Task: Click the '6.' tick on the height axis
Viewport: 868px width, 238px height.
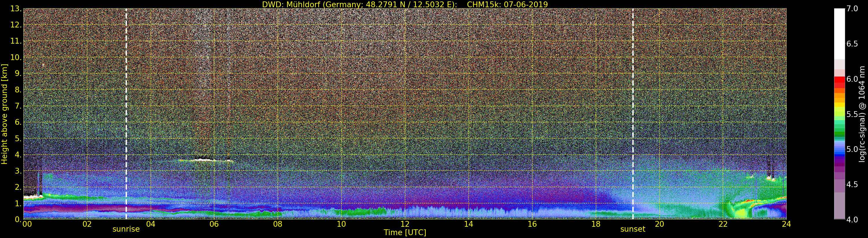Action: (x=18, y=122)
